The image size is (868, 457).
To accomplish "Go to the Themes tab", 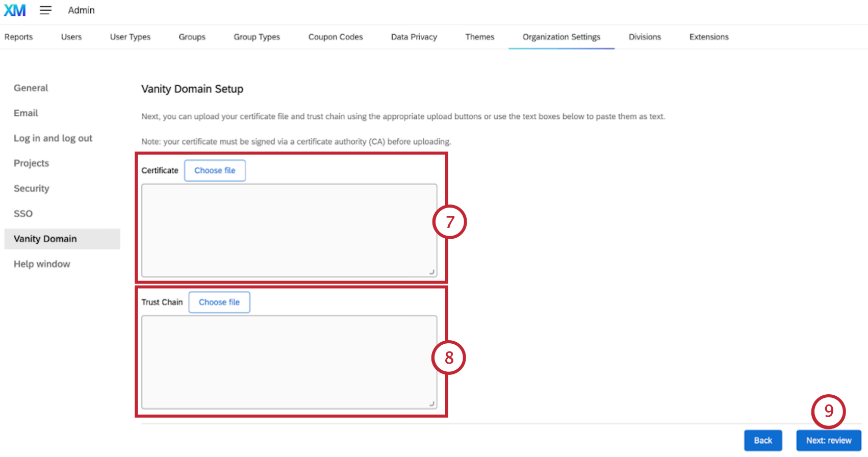I will 479,37.
